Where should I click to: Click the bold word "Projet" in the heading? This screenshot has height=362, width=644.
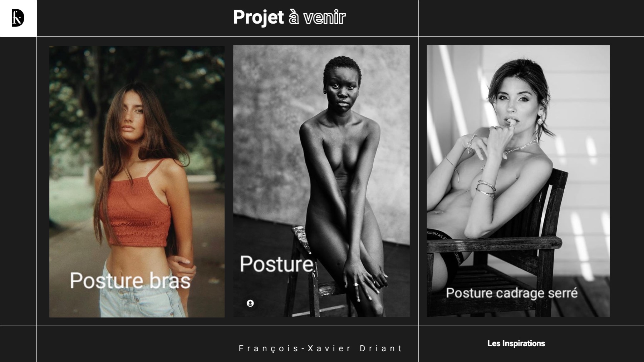[258, 17]
